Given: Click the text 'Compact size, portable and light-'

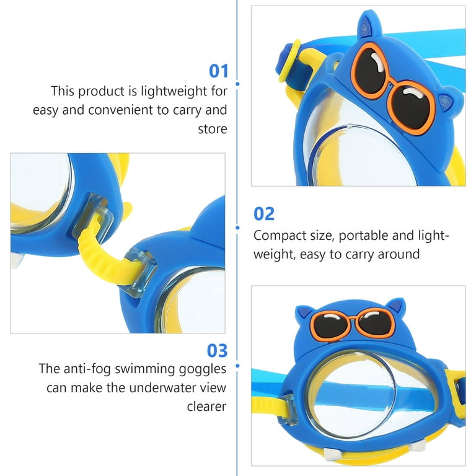Looking at the screenshot, I should click(351, 236).
